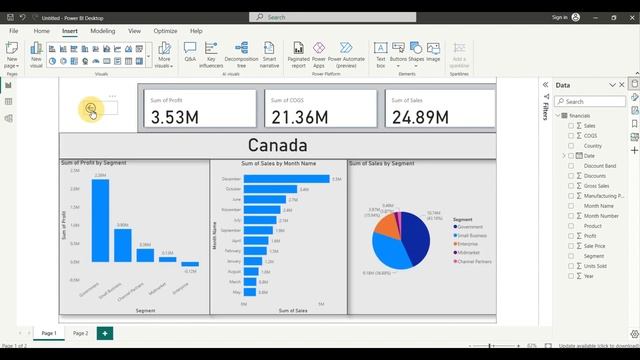Screen dimensions: 640x360
Task: Open the Data pane options chevron
Action: 612,85
